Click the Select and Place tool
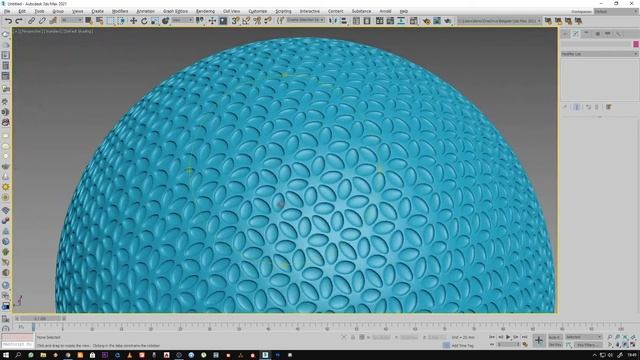The width and height of the screenshot is (640, 360). [x=165, y=20]
